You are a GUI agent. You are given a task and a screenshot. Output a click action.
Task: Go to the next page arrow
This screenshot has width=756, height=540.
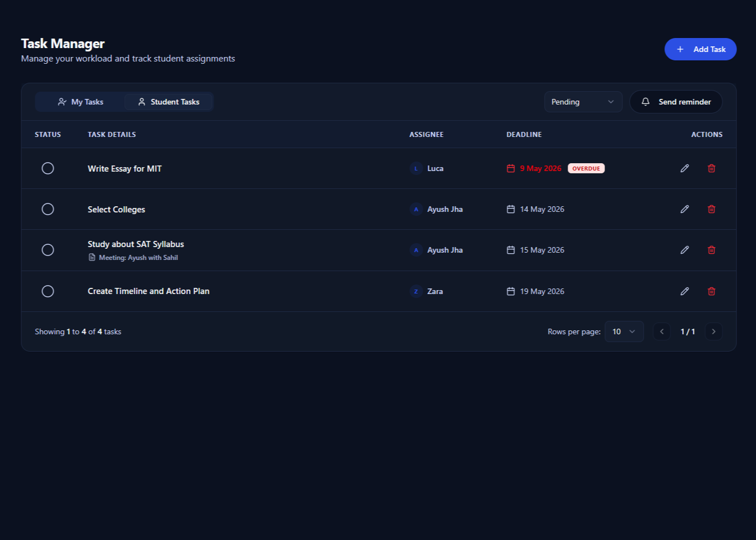tap(714, 331)
